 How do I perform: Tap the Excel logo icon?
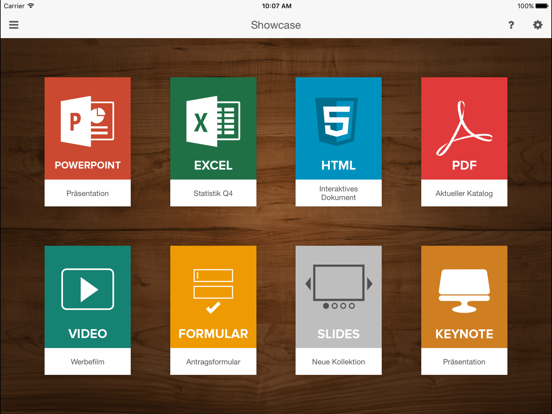point(213,121)
